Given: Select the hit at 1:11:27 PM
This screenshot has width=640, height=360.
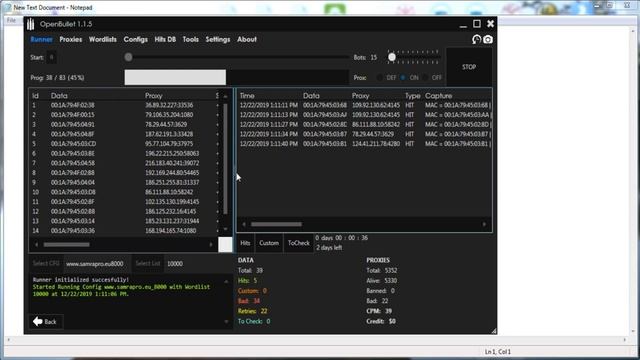Looking at the screenshot, I should pyautogui.click(x=364, y=124).
